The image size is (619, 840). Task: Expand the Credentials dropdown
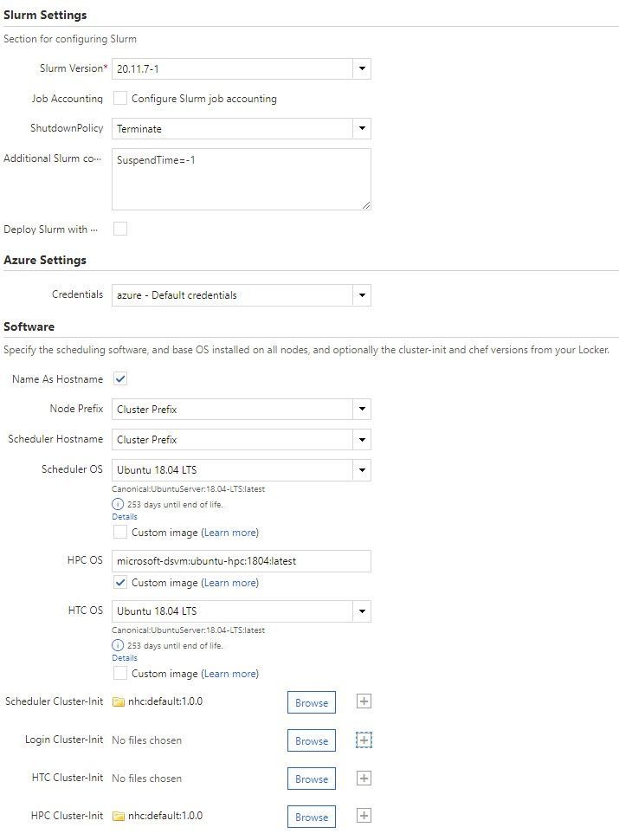[x=362, y=294]
